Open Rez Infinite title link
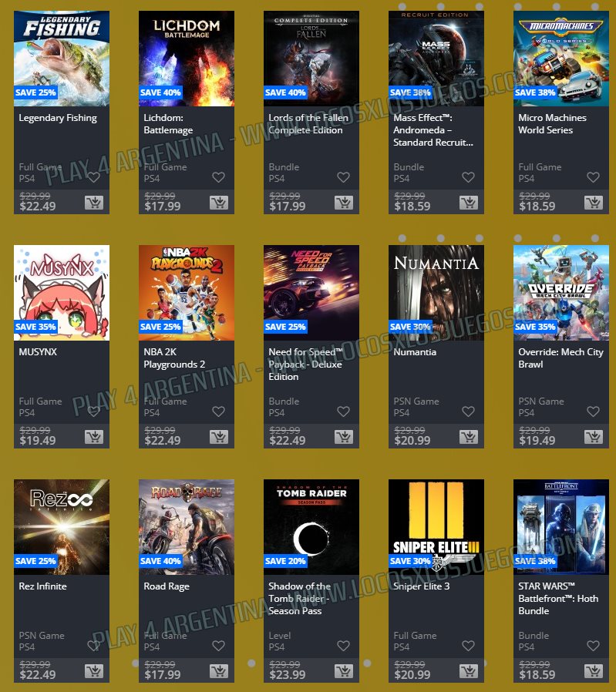Image resolution: width=616 pixels, height=692 pixels. [x=43, y=586]
